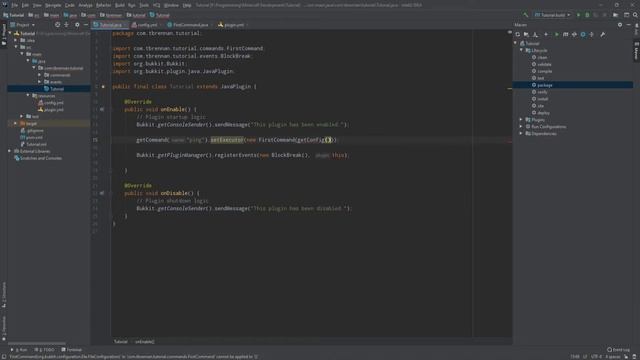The width and height of the screenshot is (640, 360).
Task: Open the TODO tool window button
Action: point(44,350)
